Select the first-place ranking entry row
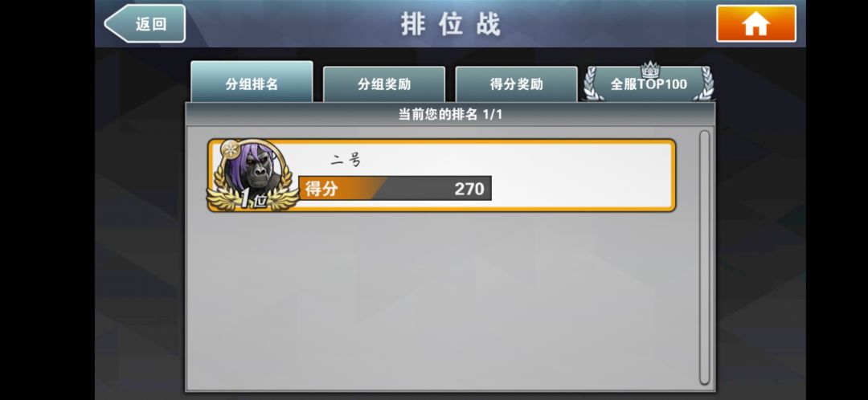This screenshot has width=868, height=400. [x=442, y=175]
